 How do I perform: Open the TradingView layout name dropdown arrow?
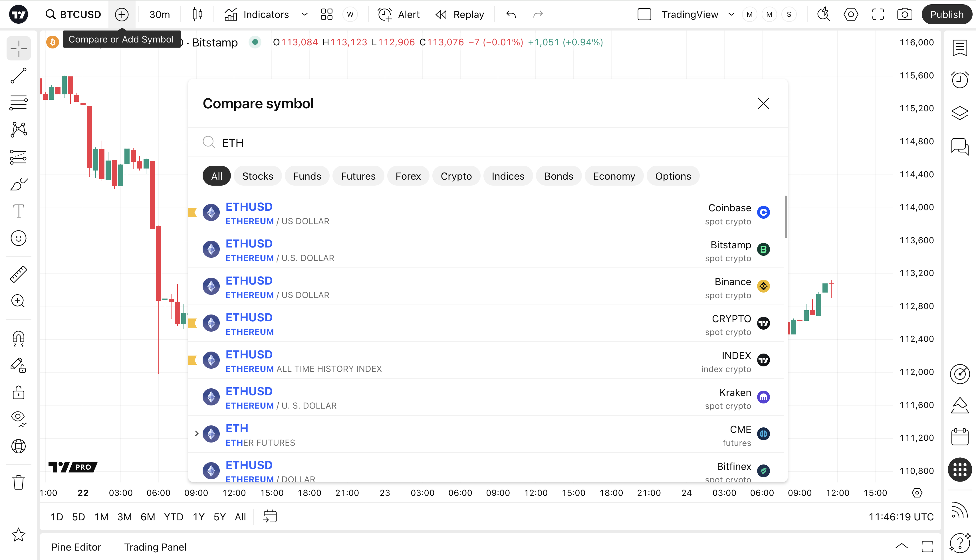pyautogui.click(x=731, y=15)
